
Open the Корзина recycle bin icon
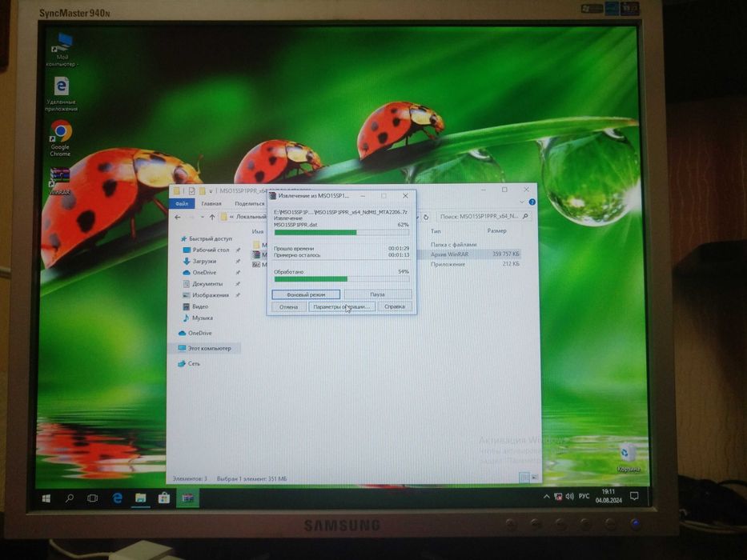point(628,457)
